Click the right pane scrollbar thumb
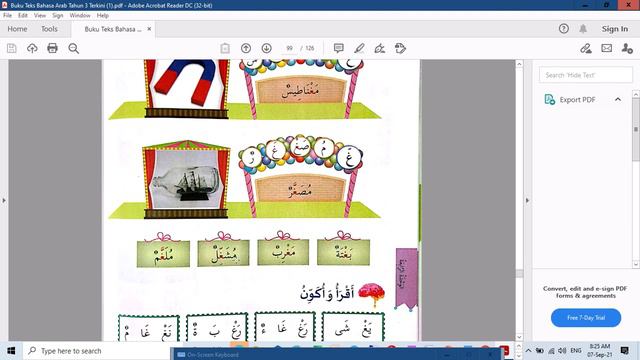Viewport: 640px width, 360px height. pos(636,129)
